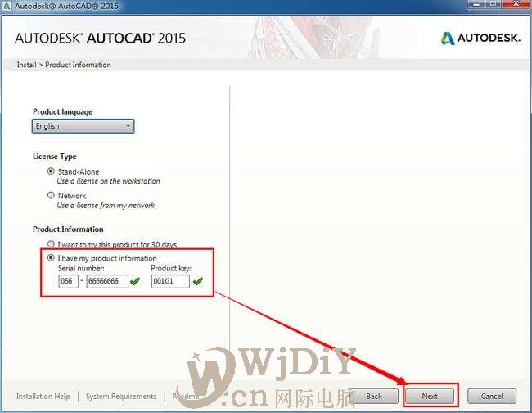Click the green checkmark beside the product key
Image resolution: width=532 pixels, height=413 pixels.
[x=197, y=281]
